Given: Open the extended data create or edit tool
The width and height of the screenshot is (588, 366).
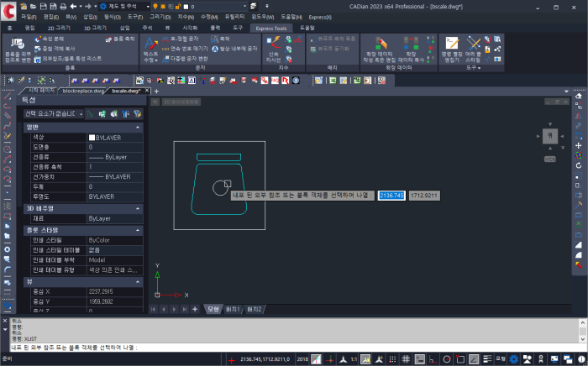Looking at the screenshot, I should 380,50.
